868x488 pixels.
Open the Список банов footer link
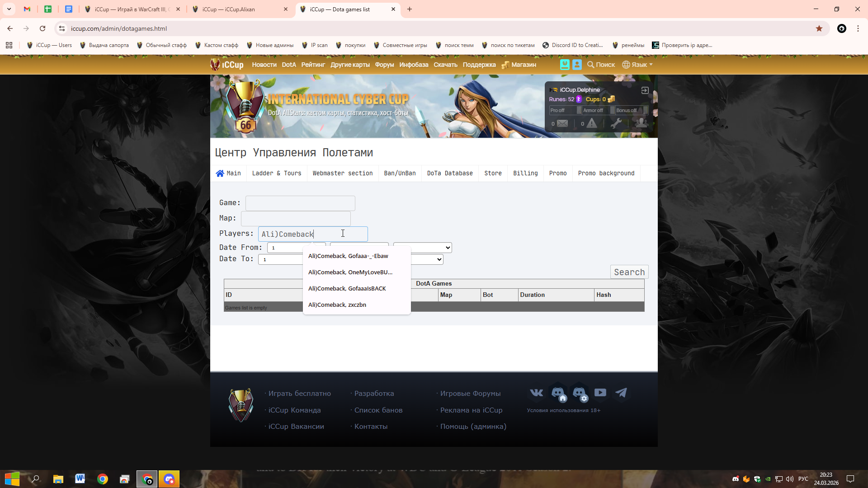click(378, 410)
